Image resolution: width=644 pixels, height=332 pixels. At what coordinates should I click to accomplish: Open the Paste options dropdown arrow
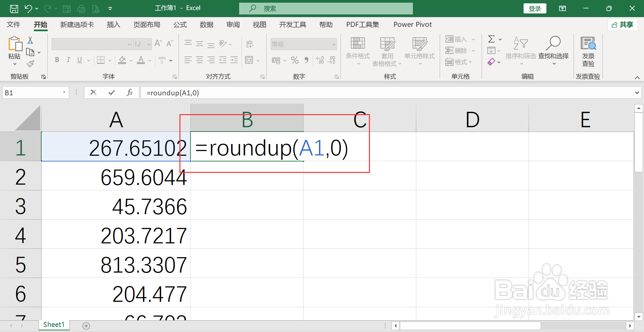(x=15, y=64)
